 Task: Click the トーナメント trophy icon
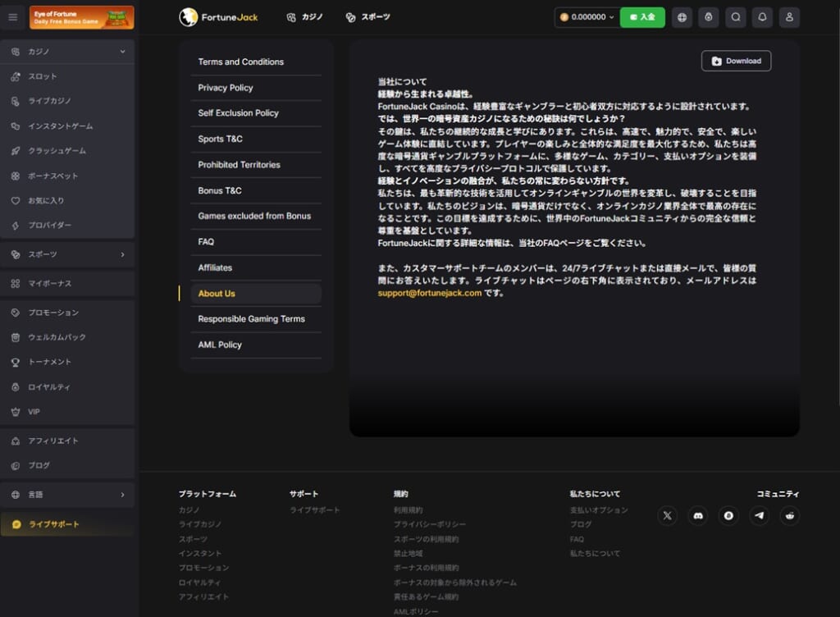coord(16,362)
